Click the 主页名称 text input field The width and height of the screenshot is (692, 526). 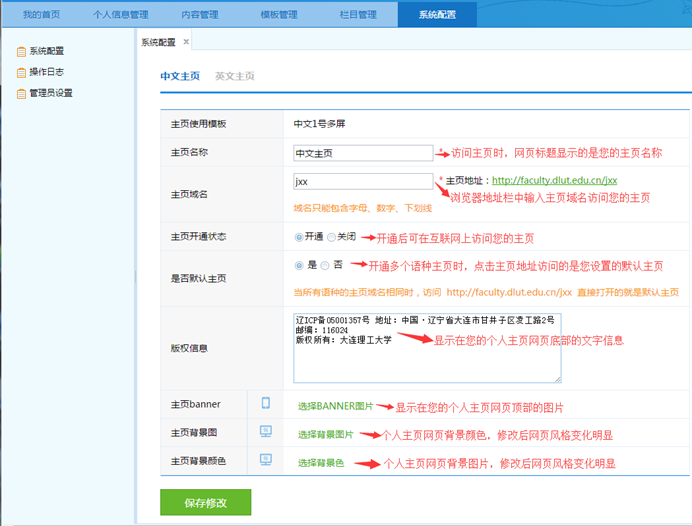(362, 153)
